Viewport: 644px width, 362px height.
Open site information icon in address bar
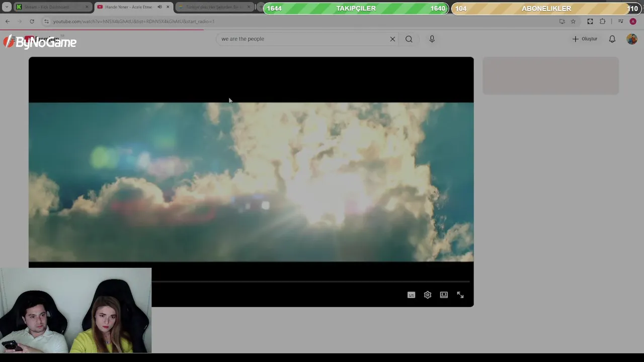(46, 21)
